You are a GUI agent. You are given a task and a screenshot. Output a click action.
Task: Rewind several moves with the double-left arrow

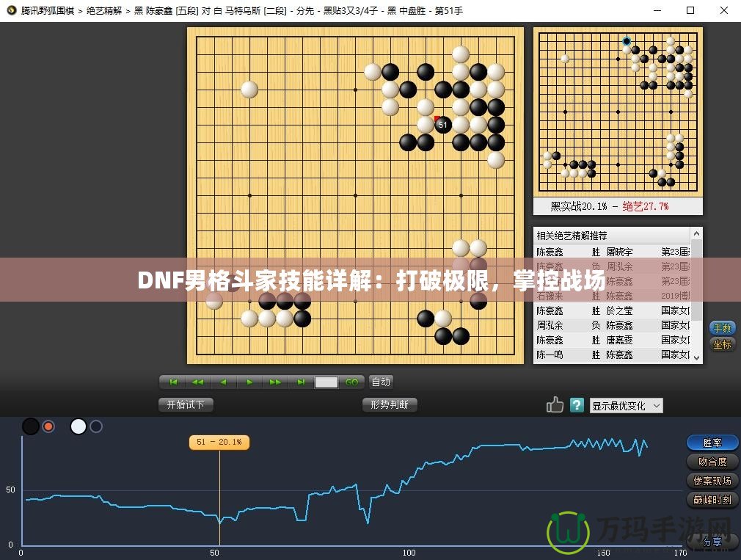(x=198, y=382)
